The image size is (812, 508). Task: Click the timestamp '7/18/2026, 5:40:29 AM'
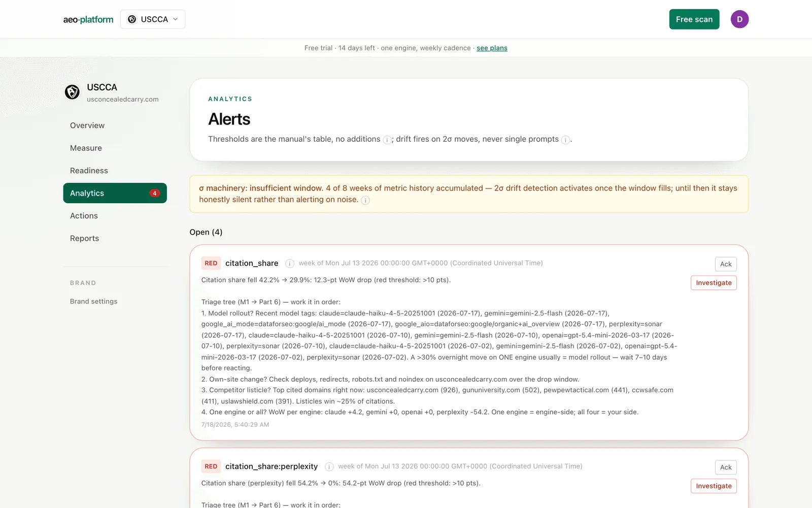pyautogui.click(x=235, y=425)
